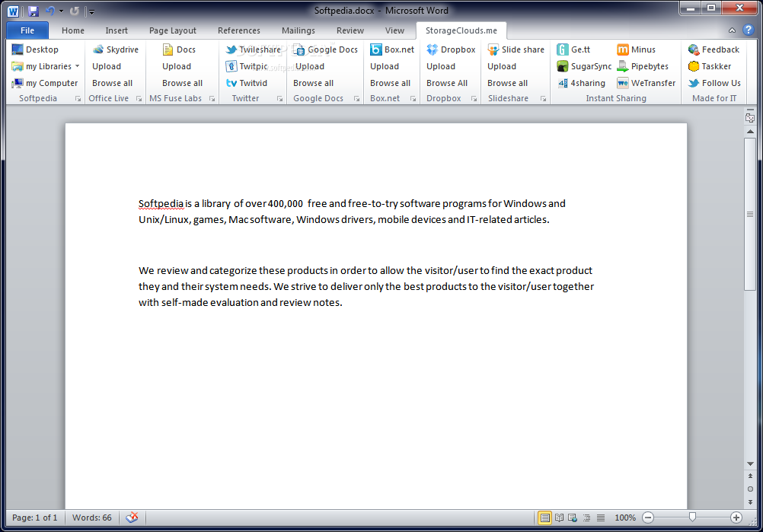Click Upload under Google Docs
Image resolution: width=763 pixels, height=532 pixels.
point(309,66)
